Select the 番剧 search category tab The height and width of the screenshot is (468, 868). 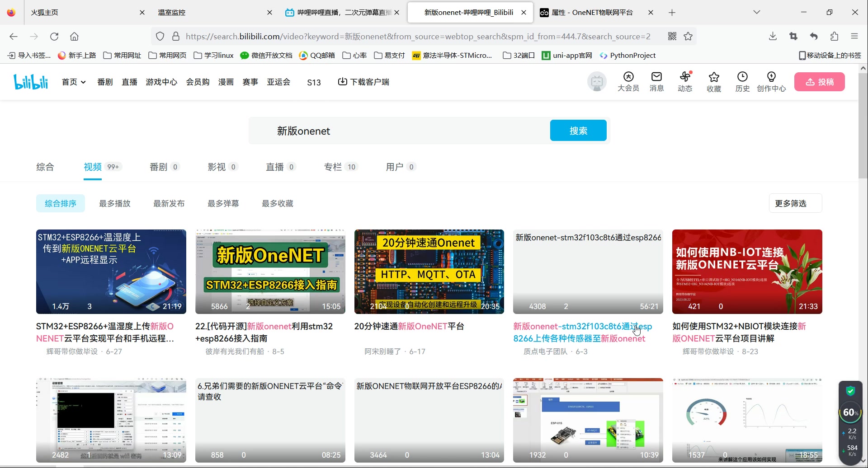(x=165, y=167)
